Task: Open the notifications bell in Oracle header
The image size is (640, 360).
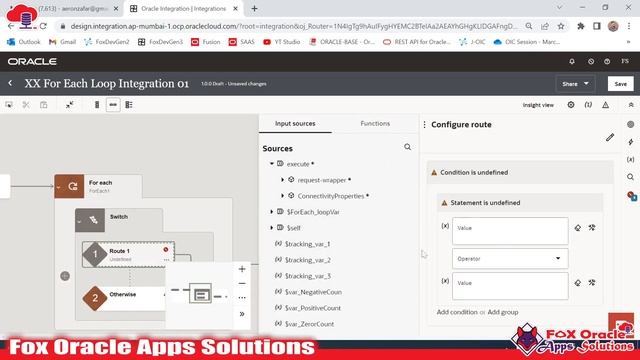Action: point(572,61)
